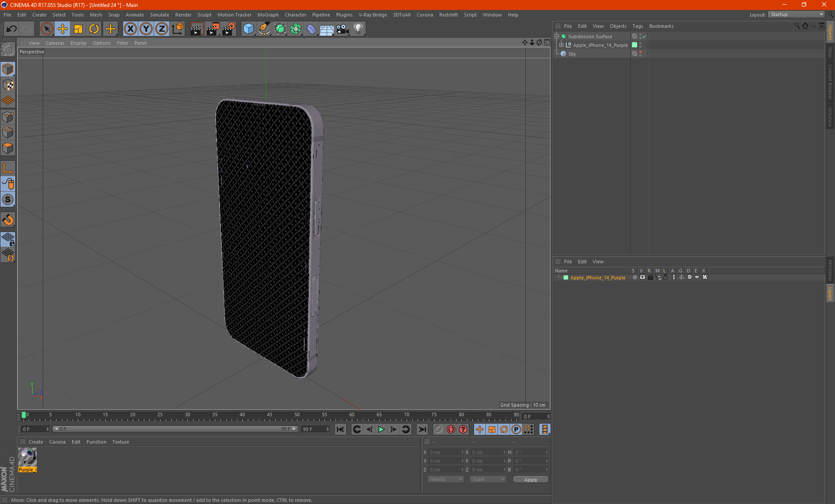Switch to Polygons mode
835x504 pixels.
click(x=8, y=148)
